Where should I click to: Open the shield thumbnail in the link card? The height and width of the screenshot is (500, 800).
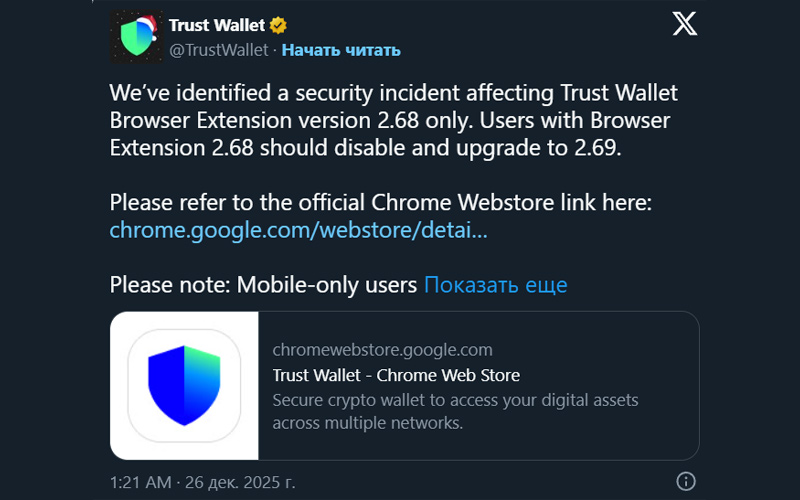[x=184, y=386]
